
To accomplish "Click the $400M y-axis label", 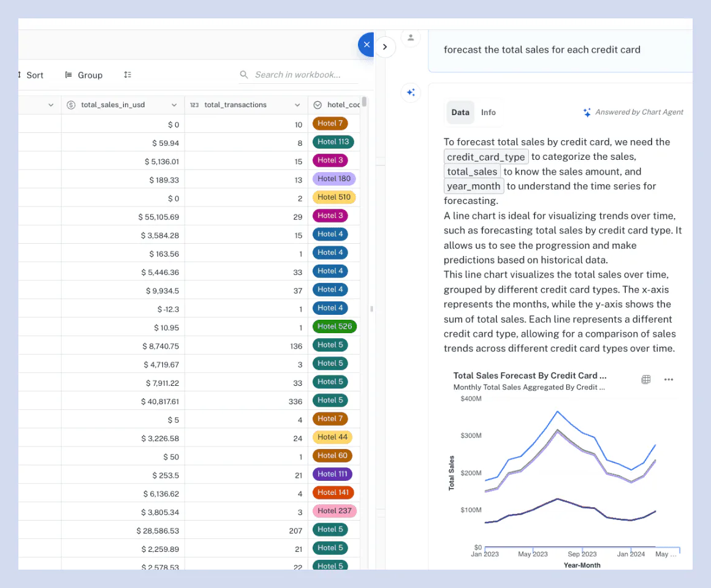I will 471,399.
